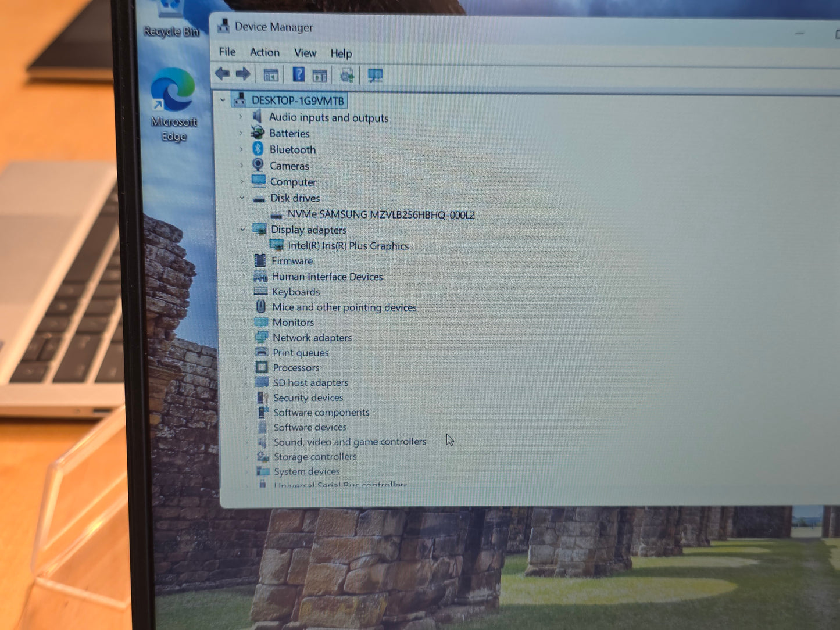This screenshot has width=840, height=630.
Task: Click the Update device driver toolbar icon
Action: pyautogui.click(x=347, y=75)
